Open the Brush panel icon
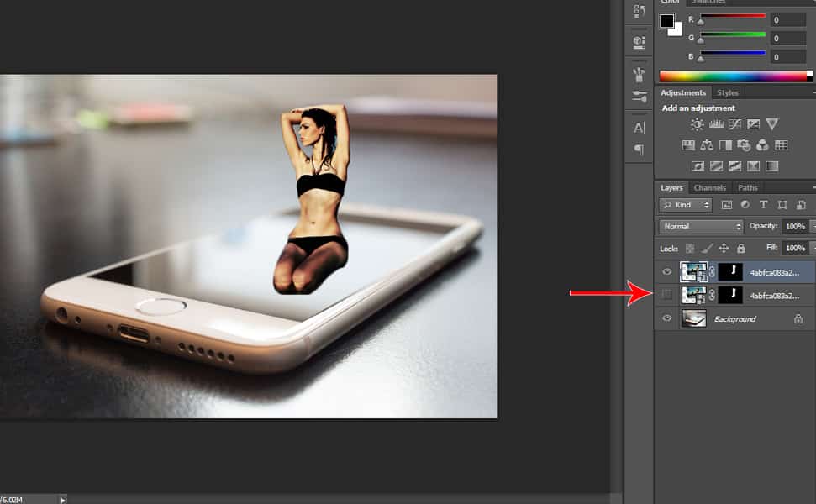Screen dimensions: 816x504 [639, 97]
